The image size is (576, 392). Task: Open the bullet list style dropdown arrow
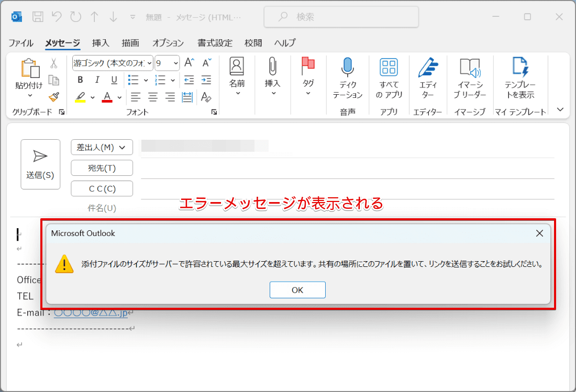146,80
